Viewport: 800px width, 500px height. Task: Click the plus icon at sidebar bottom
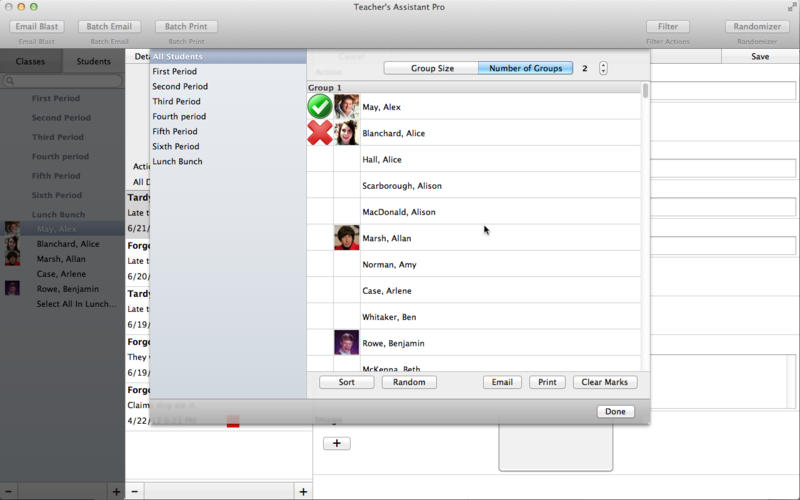116,491
